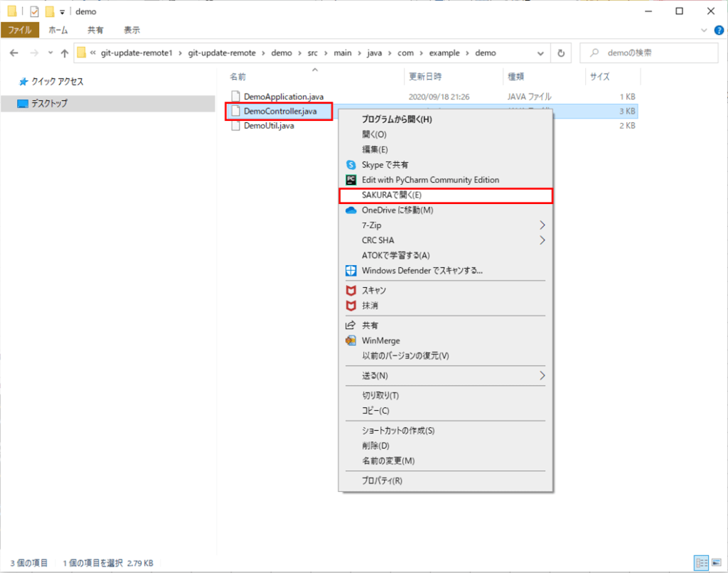
Task: Select デスクトップ in navigation pane
Action: 49,103
